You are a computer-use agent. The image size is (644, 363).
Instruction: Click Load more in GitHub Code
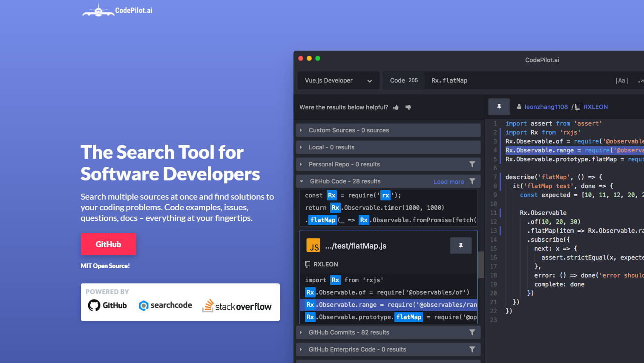point(448,182)
